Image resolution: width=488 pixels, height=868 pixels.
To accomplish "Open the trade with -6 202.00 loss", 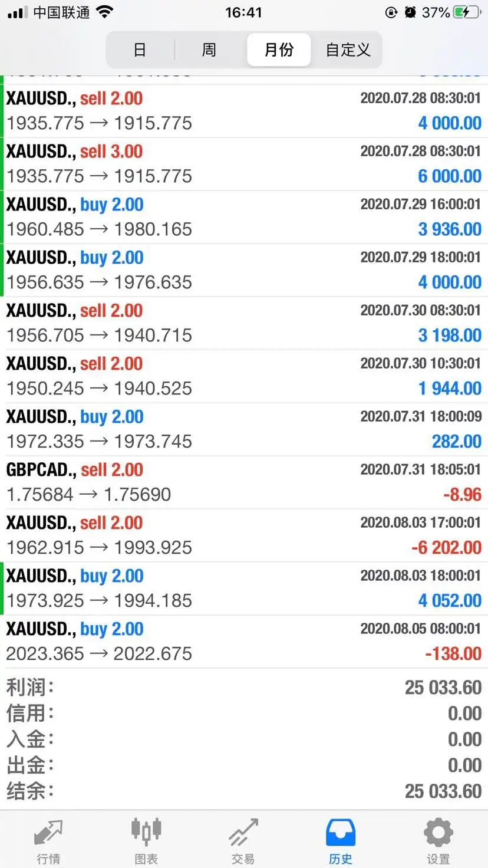I will (x=244, y=535).
